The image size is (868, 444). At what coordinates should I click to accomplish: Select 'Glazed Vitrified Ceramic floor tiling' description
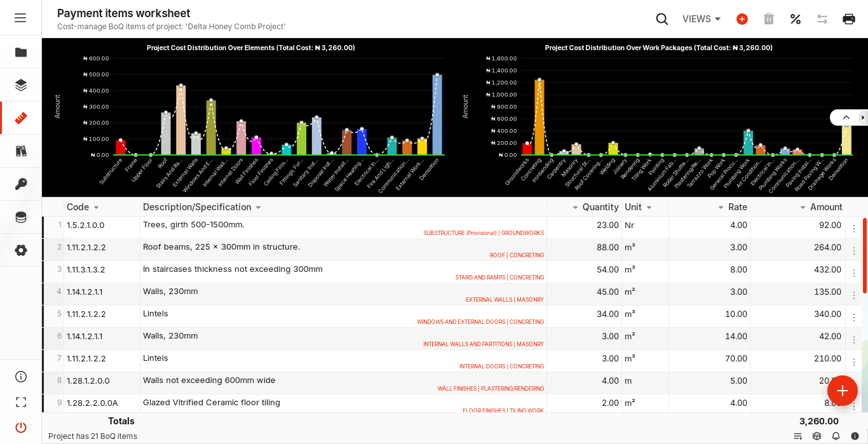[x=212, y=403]
